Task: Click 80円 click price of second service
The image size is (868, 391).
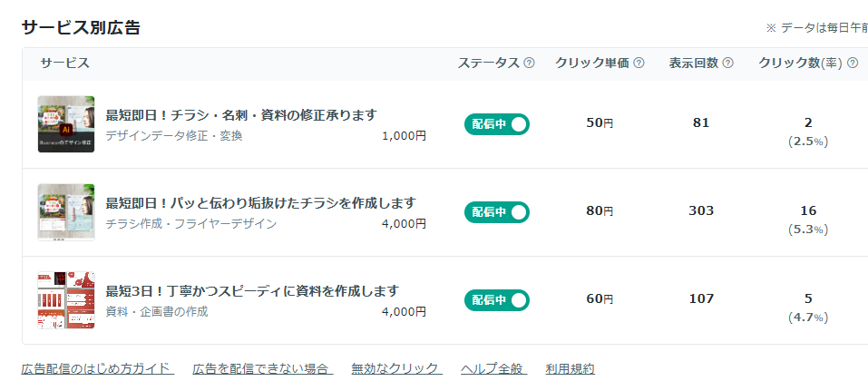Action: (600, 211)
